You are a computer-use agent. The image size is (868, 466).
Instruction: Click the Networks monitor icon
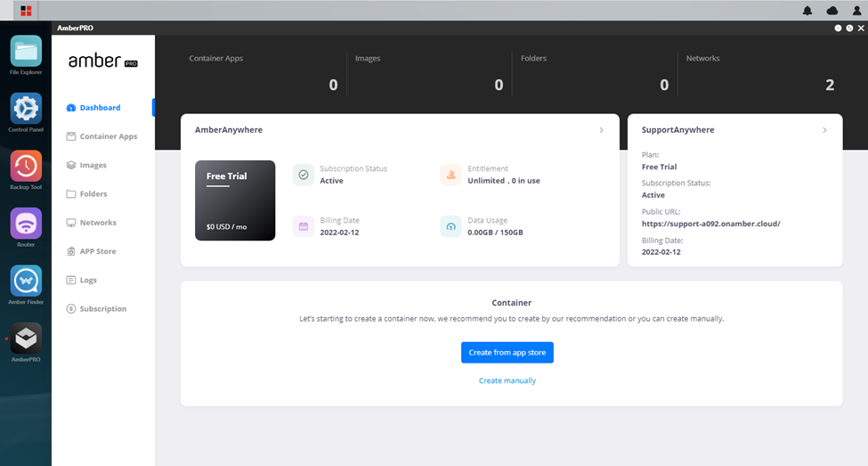click(x=71, y=223)
